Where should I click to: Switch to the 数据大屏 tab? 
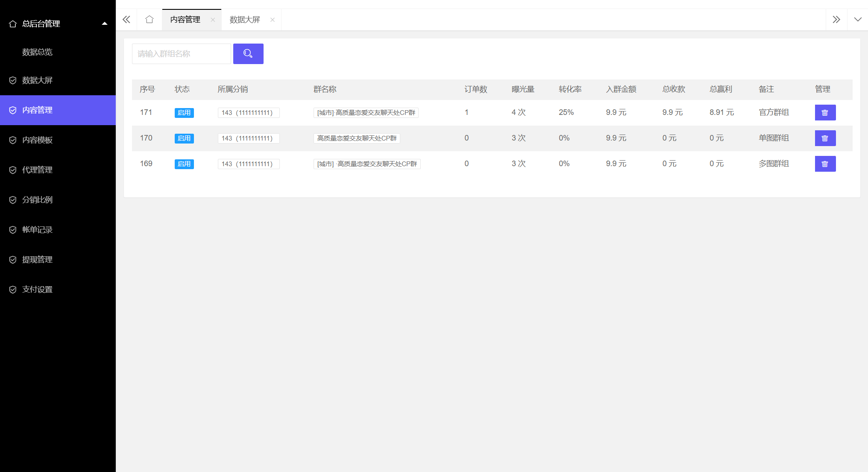(245, 20)
